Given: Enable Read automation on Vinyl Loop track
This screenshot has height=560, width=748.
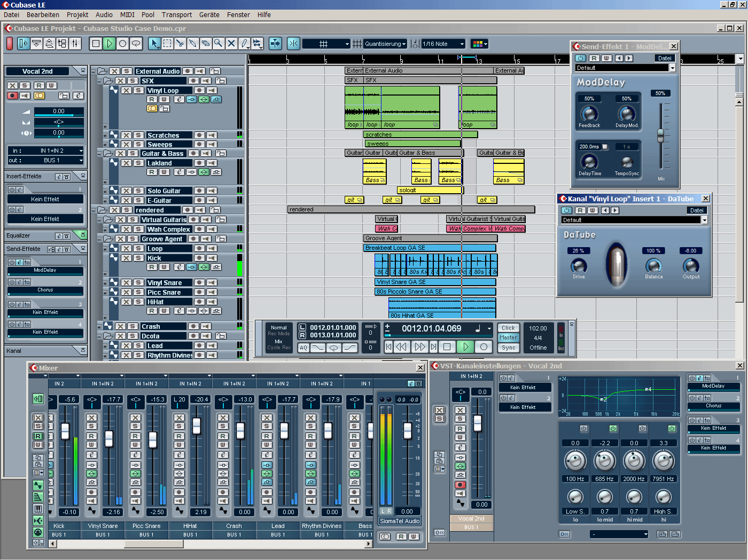Looking at the screenshot, I should click(x=152, y=99).
